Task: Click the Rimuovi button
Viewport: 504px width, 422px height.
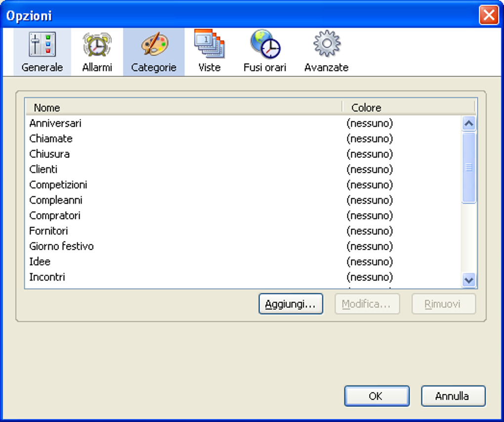Action: (x=443, y=304)
